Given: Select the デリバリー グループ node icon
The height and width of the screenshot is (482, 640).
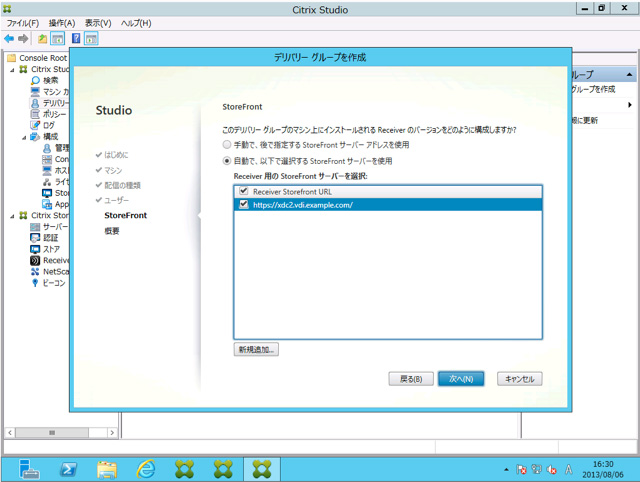Looking at the screenshot, I should pos(36,103).
